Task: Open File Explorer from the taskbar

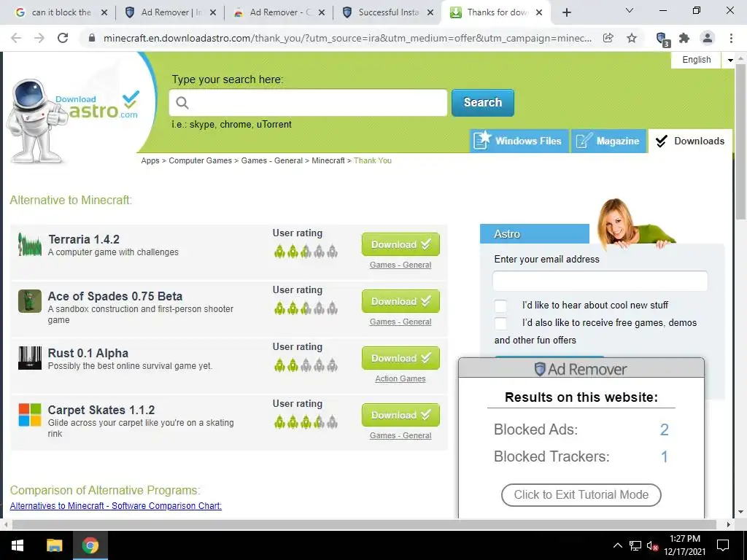Action: tap(54, 545)
